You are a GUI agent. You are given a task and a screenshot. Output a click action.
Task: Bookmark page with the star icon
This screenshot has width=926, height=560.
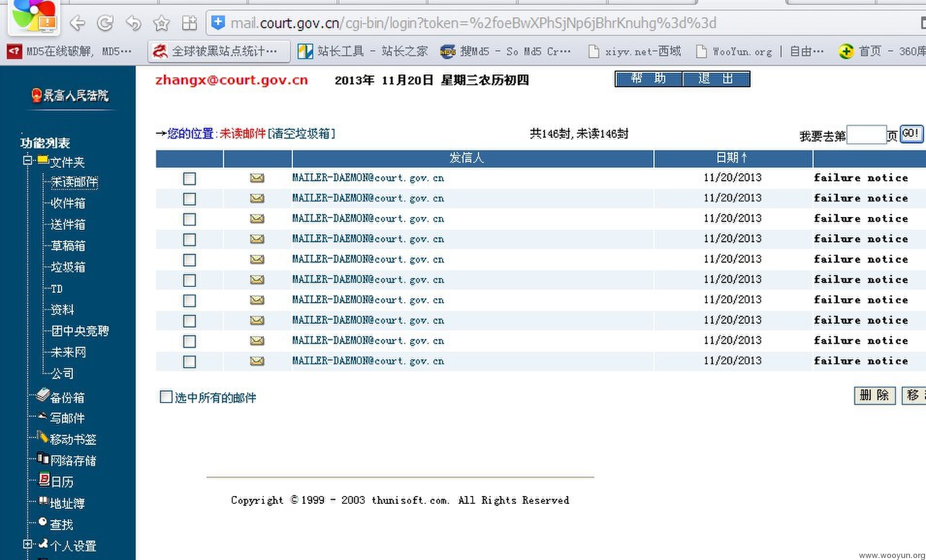[161, 23]
